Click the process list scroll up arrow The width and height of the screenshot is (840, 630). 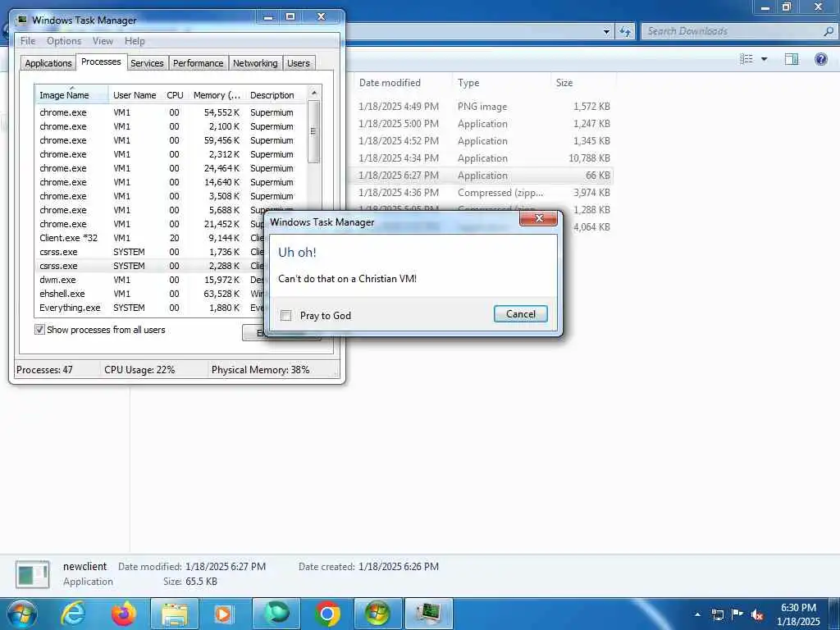tap(314, 94)
